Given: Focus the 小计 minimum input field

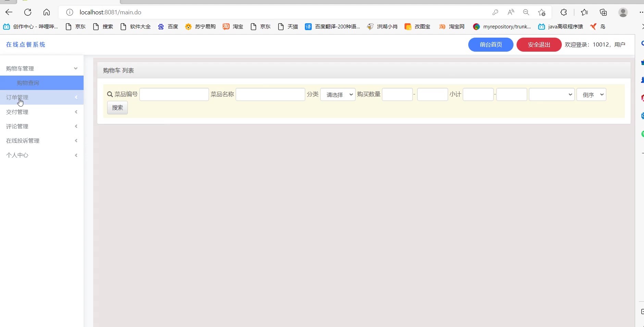Looking at the screenshot, I should [x=478, y=94].
